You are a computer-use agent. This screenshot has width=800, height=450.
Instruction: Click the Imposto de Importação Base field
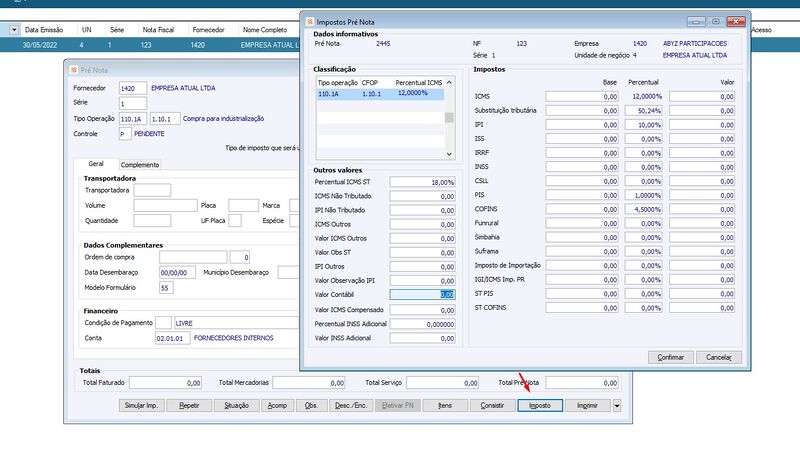pyautogui.click(x=582, y=266)
